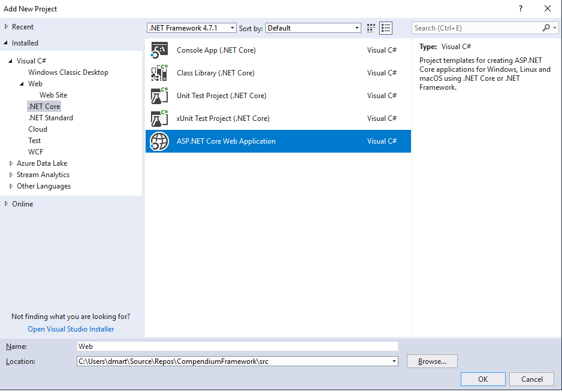Select the .NET Standard category
562x392 pixels.
pyautogui.click(x=50, y=117)
